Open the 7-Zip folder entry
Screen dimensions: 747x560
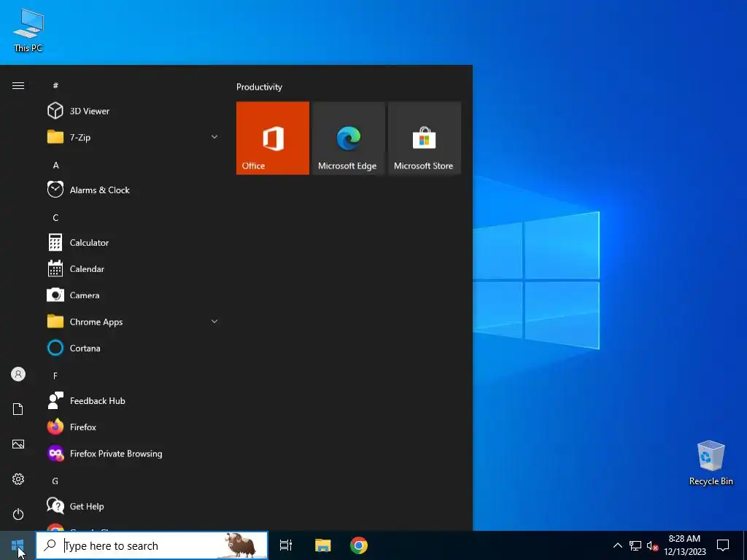point(133,137)
